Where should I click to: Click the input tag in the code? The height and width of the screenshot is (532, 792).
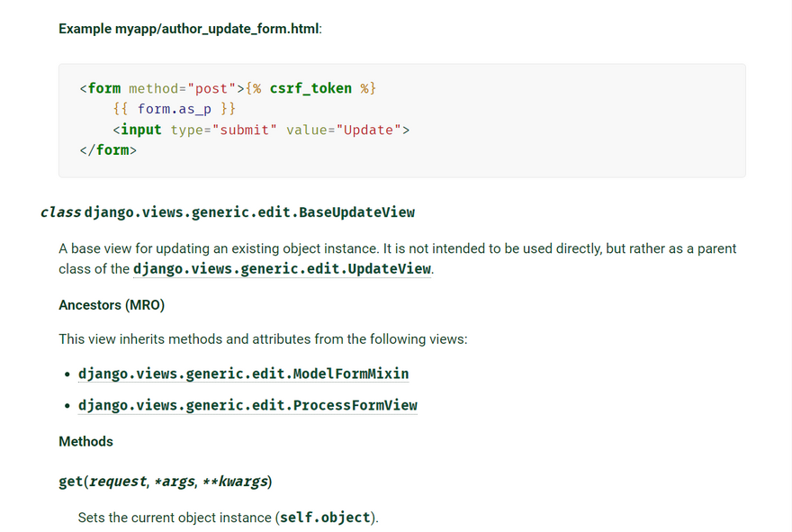pyautogui.click(x=141, y=130)
